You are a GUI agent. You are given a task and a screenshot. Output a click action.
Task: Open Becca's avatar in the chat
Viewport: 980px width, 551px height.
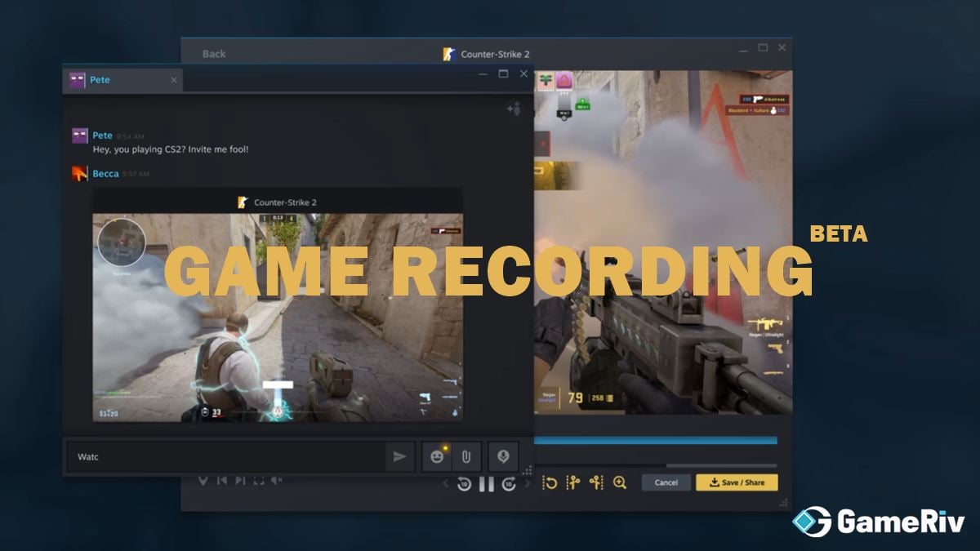(79, 173)
